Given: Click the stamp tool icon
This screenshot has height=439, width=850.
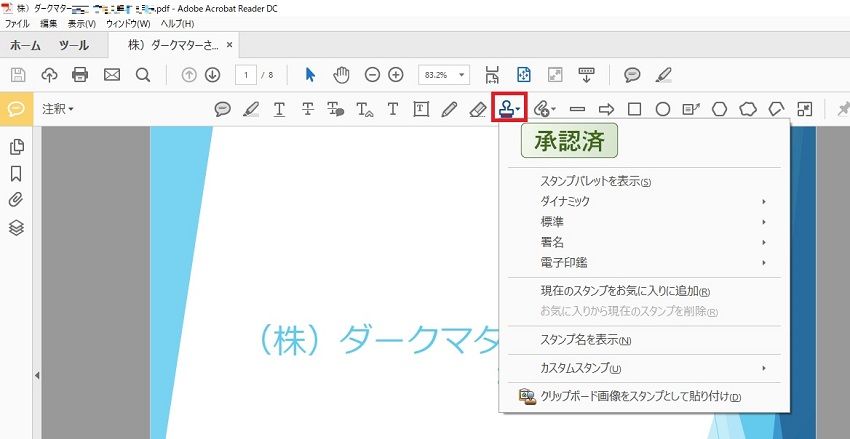Looking at the screenshot, I should tap(509, 108).
